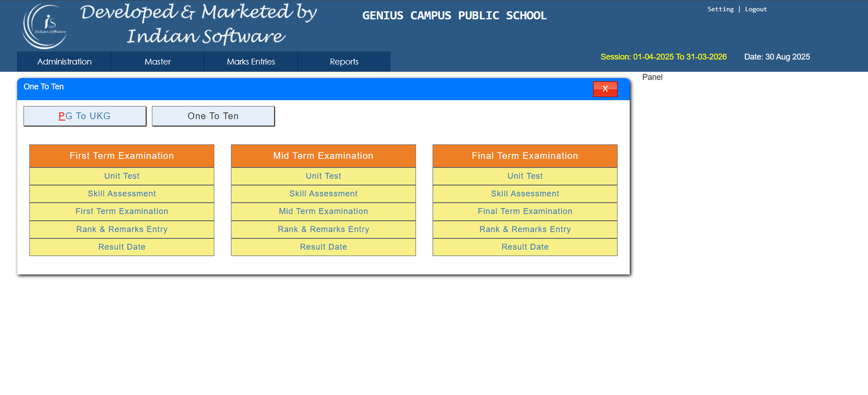Viewport: 868px width, 395px height.
Task: Open Unit Test under Final Term
Action: pos(525,176)
